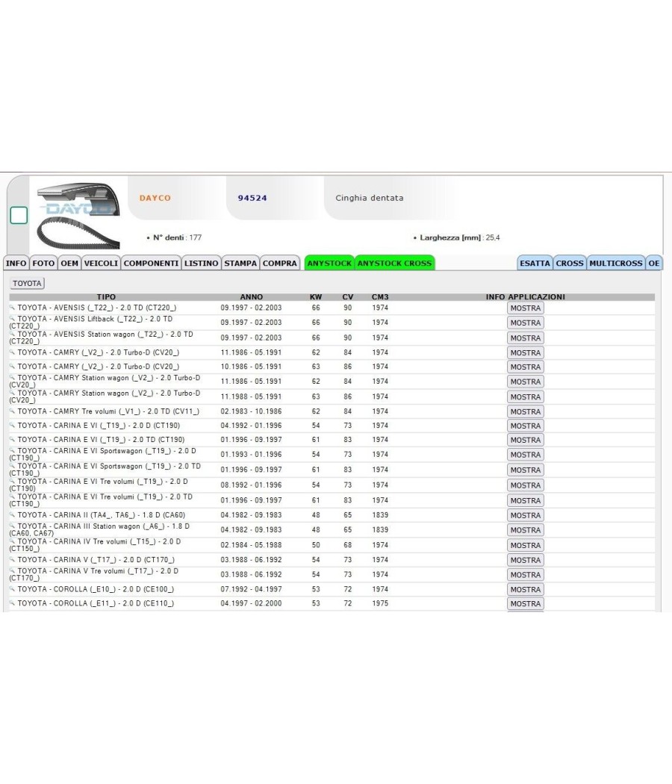
Task: Click the DAYCO brand name text
Action: click(x=155, y=198)
